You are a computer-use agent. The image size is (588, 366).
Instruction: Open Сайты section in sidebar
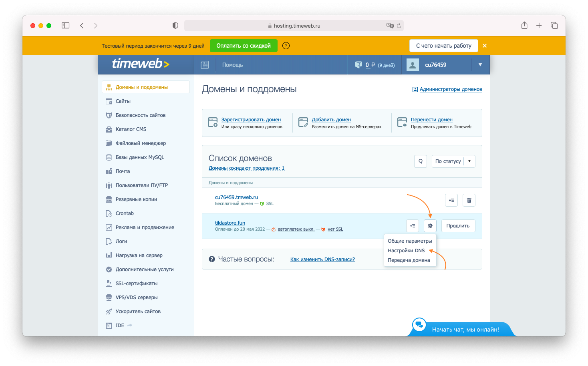tap(123, 101)
